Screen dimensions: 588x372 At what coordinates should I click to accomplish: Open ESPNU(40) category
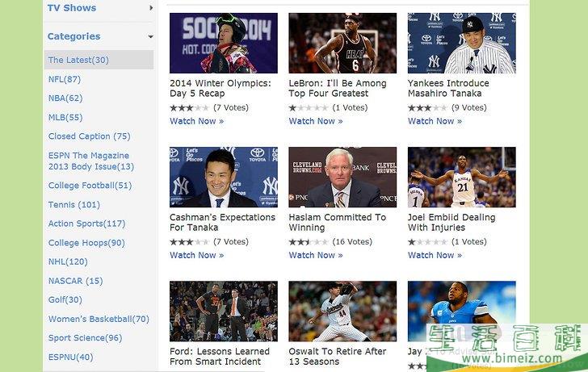tap(70, 357)
